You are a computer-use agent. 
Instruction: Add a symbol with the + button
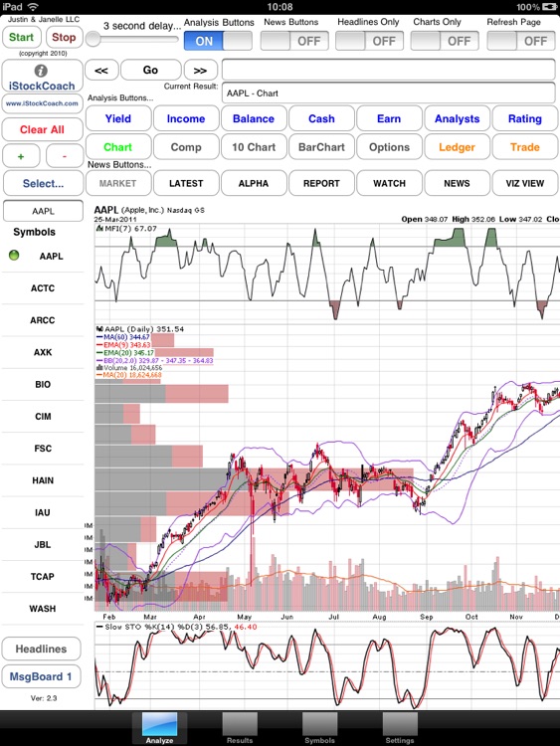pos(21,156)
